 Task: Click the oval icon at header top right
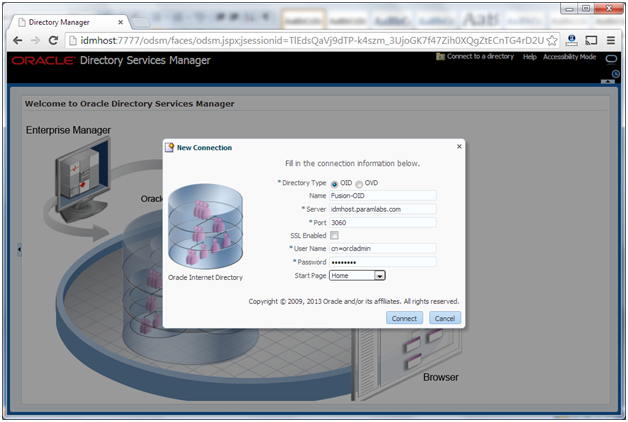[x=611, y=59]
